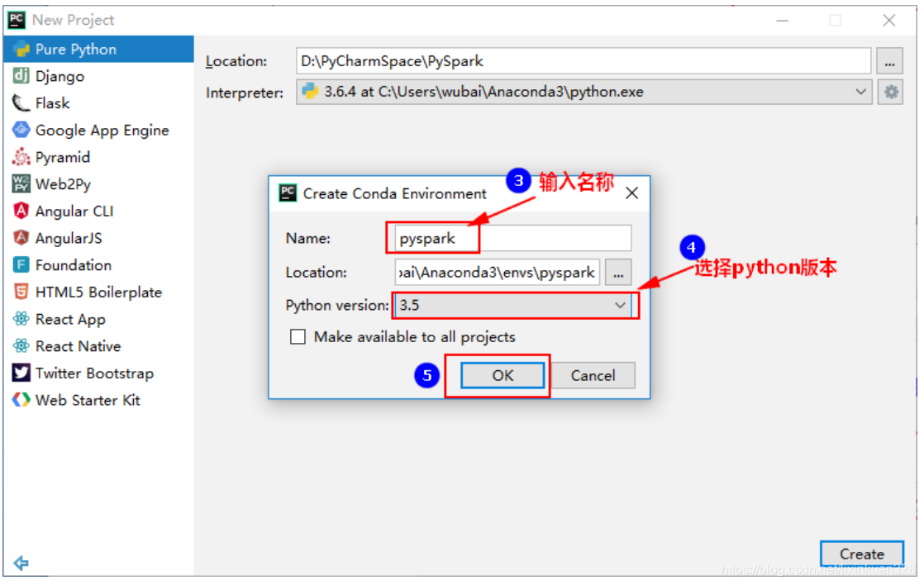The width and height of the screenshot is (924, 585).
Task: Click the Create button
Action: click(862, 554)
